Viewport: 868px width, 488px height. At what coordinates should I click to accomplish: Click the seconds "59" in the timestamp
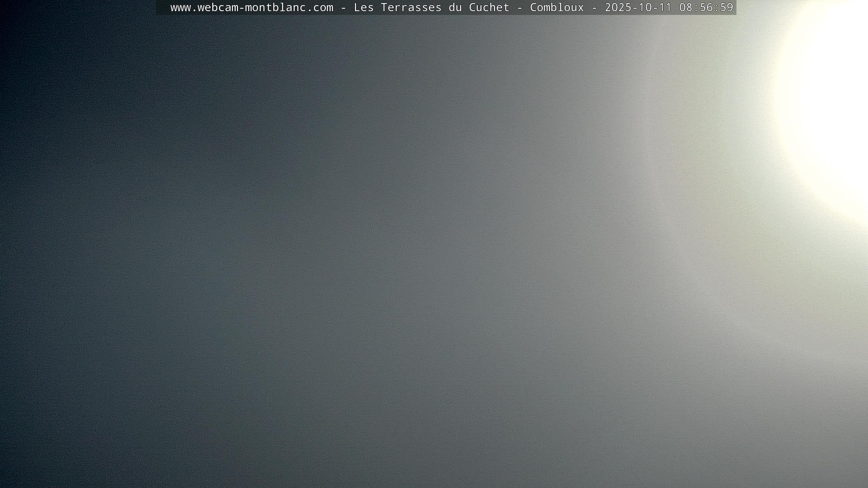tap(727, 7)
